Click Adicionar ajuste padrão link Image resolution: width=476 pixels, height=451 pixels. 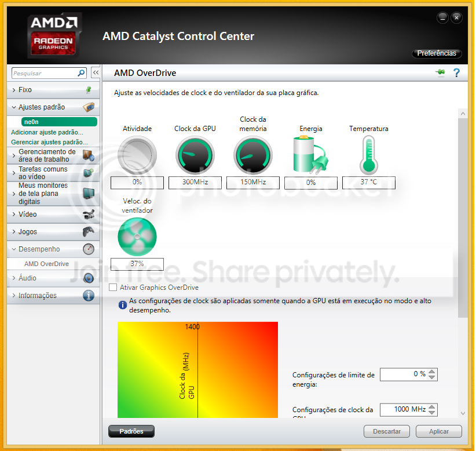(x=47, y=132)
